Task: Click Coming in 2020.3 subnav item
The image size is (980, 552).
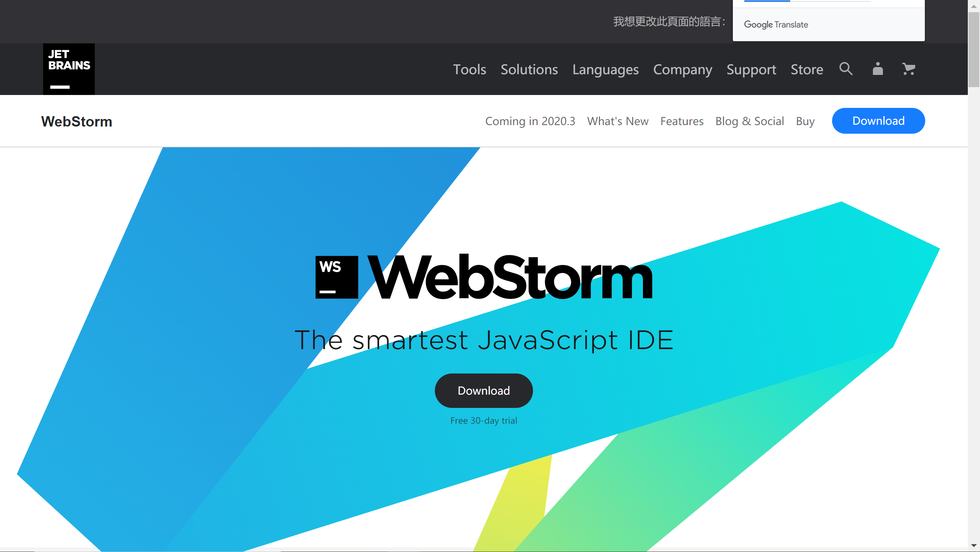Action: [530, 121]
